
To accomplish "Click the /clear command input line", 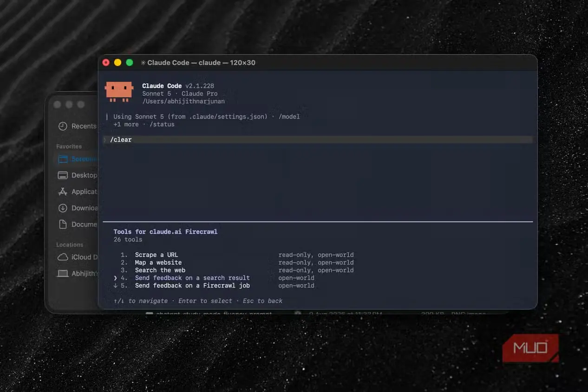I will [318, 140].
